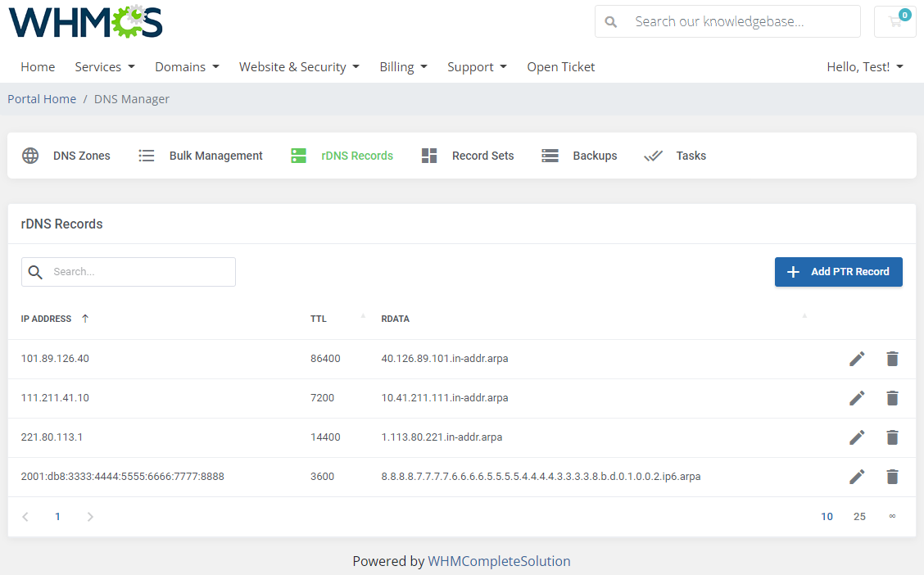Open the Hello, Test! account dropdown
Viewport: 924px width, 575px height.
tap(865, 66)
